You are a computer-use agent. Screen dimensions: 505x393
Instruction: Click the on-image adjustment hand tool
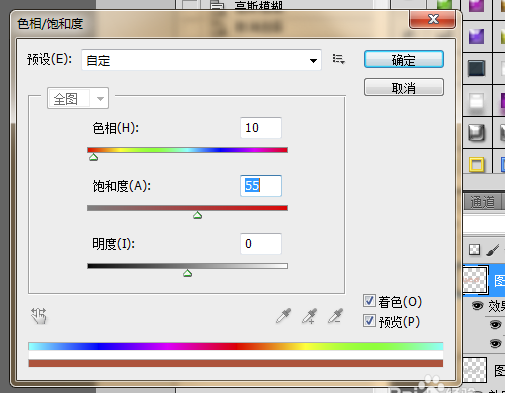pyautogui.click(x=39, y=315)
